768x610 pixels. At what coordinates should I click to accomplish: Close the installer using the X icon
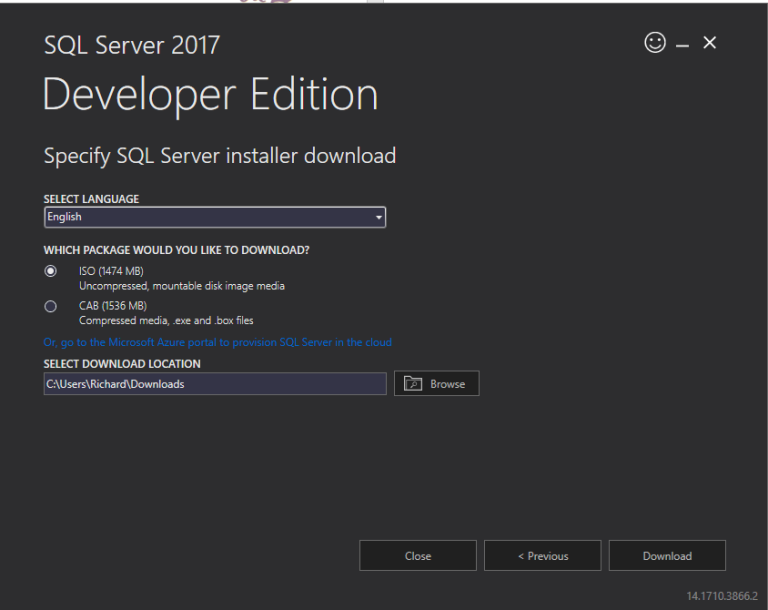click(x=710, y=43)
